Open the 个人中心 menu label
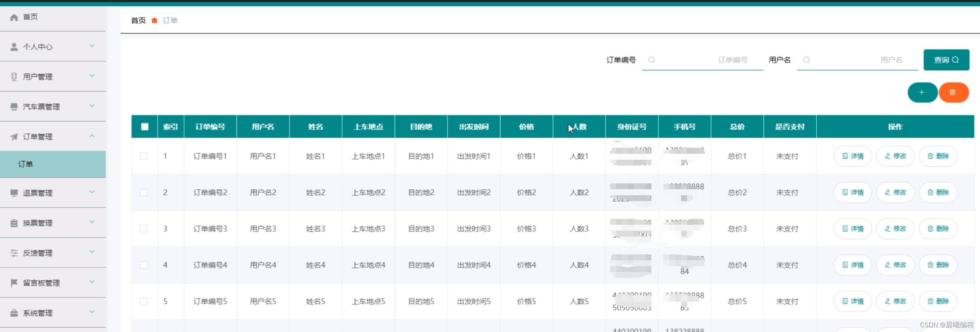Image resolution: width=980 pixels, height=332 pixels. click(38, 47)
